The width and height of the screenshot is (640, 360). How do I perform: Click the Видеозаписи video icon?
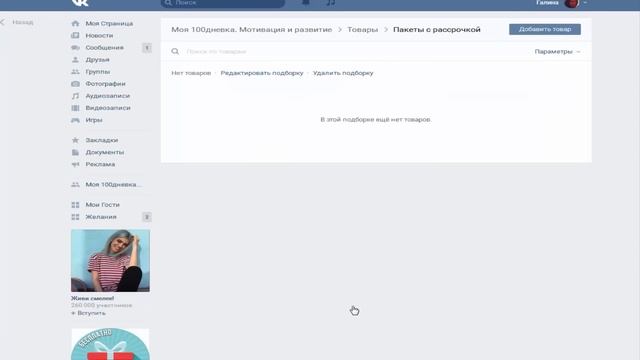(75, 108)
